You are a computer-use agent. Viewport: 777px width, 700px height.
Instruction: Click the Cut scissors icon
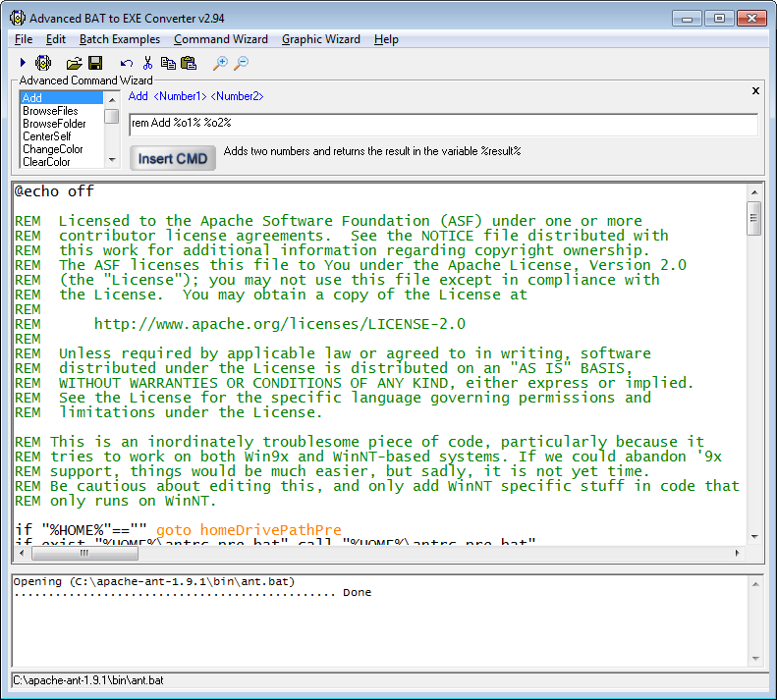click(147, 63)
